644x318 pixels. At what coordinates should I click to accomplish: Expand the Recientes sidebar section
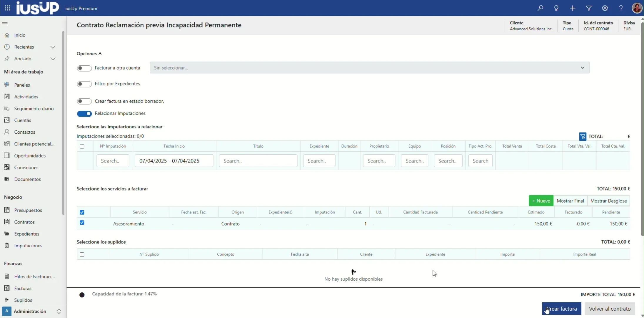53,47
